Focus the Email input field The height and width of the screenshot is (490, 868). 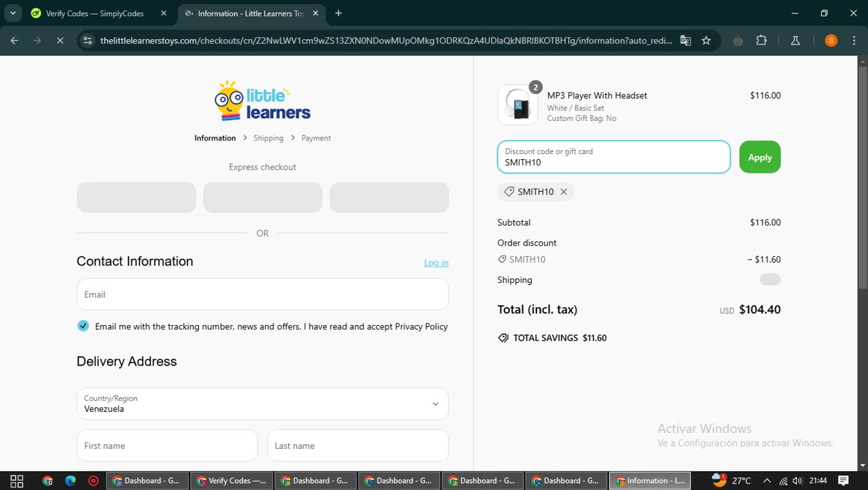point(263,294)
